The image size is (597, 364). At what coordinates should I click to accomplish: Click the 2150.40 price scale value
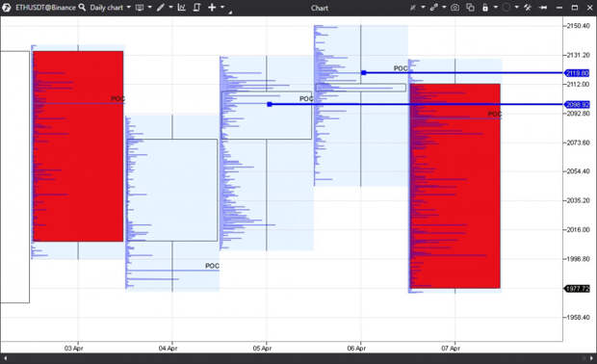(578, 26)
